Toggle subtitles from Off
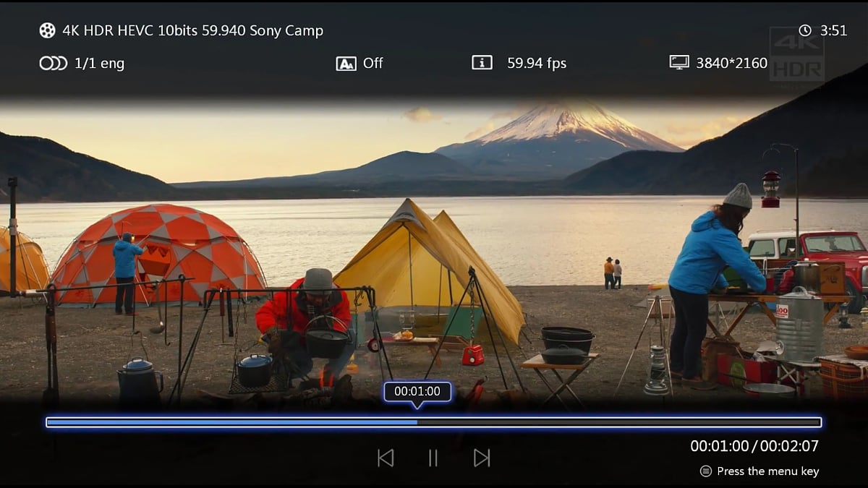This screenshot has height=488, width=868. coord(373,63)
